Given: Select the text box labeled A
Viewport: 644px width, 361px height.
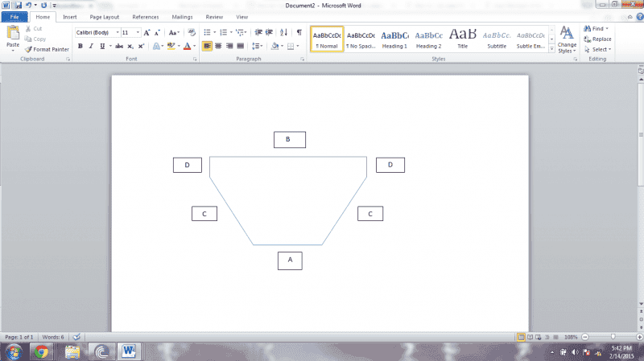Looking at the screenshot, I should [x=290, y=260].
